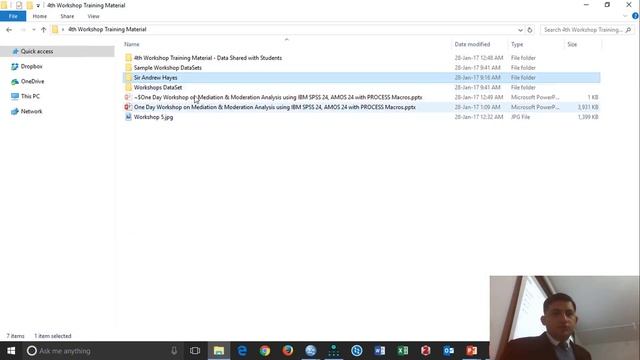Open the Home ribbon tab

(x=40, y=16)
